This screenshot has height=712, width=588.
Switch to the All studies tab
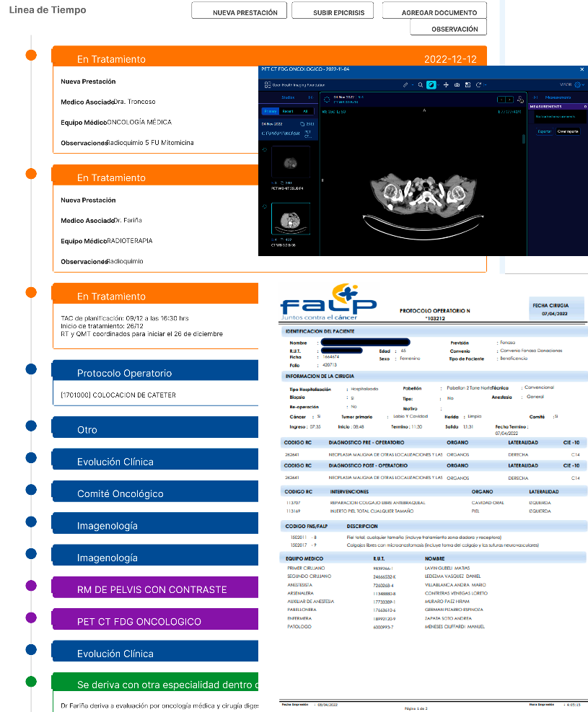click(305, 111)
